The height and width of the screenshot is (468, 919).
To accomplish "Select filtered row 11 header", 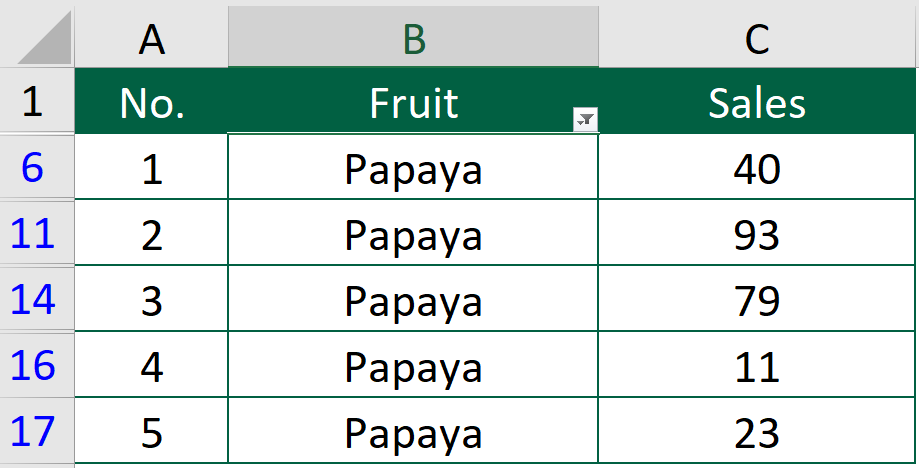I will click(37, 233).
